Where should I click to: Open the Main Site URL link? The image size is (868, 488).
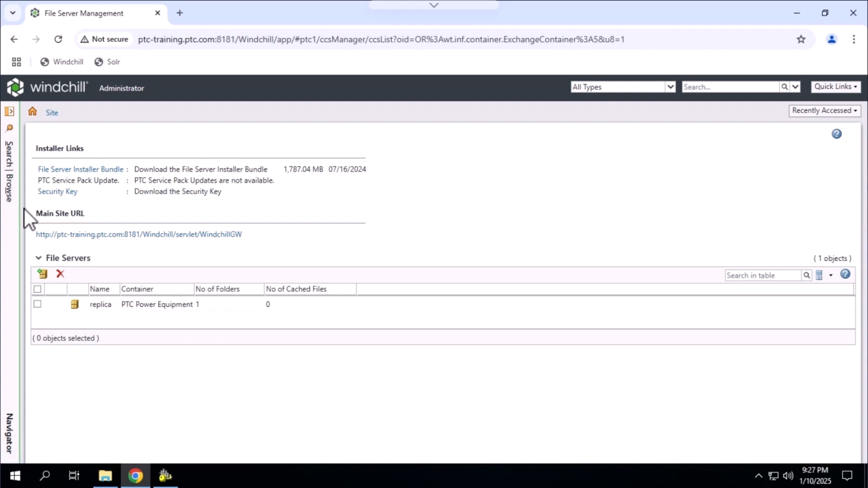pyautogui.click(x=139, y=234)
